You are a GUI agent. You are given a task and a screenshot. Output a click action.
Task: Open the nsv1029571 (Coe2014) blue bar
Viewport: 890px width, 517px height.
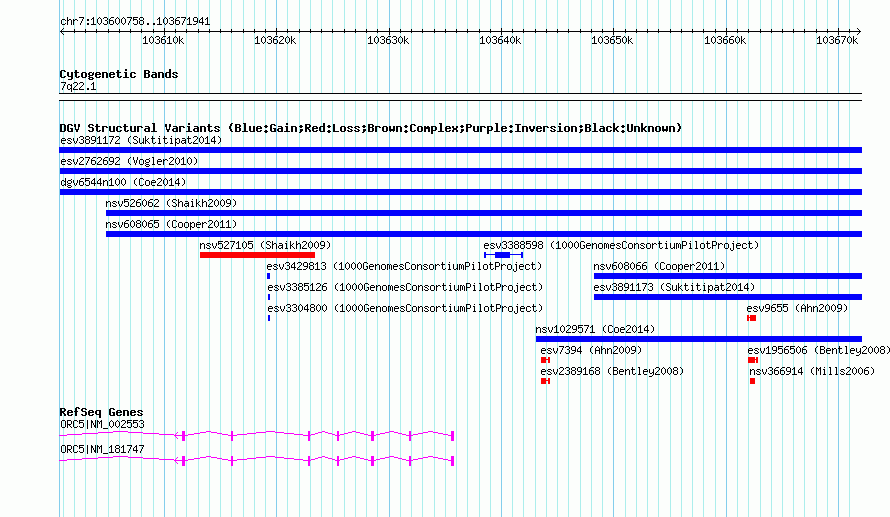click(x=699, y=339)
